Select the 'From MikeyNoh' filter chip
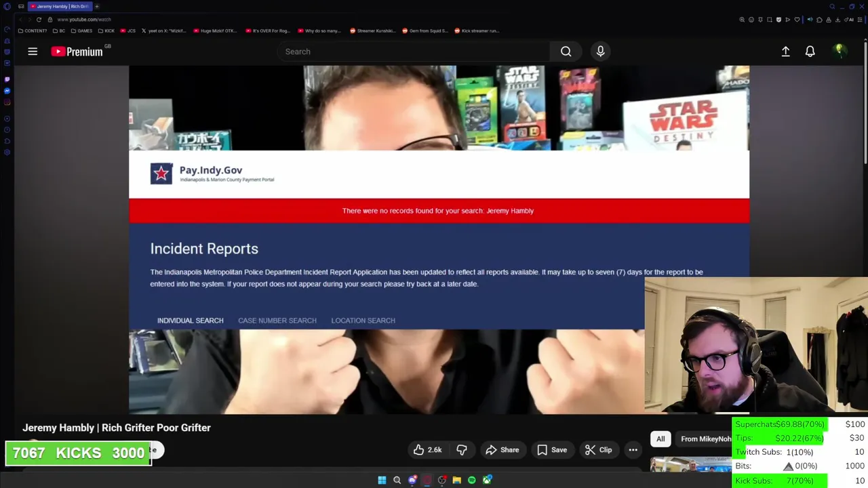Viewport: 868px width, 488px height. tap(705, 439)
